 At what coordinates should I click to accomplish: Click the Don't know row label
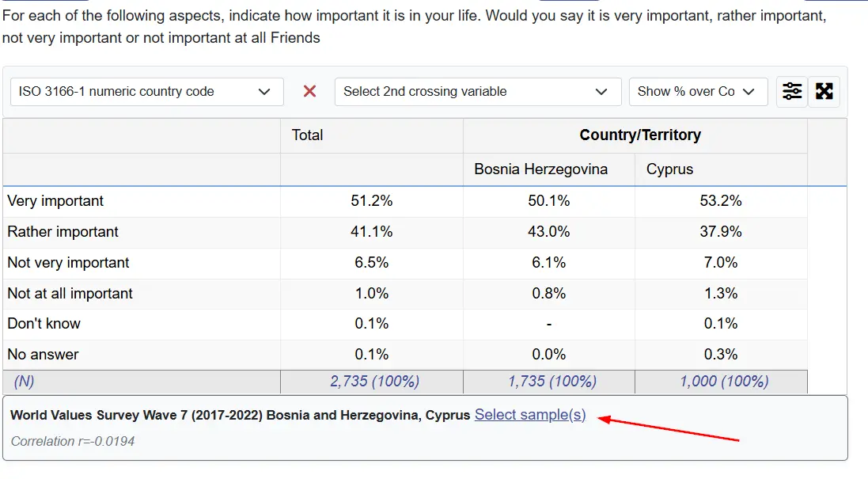(x=44, y=324)
